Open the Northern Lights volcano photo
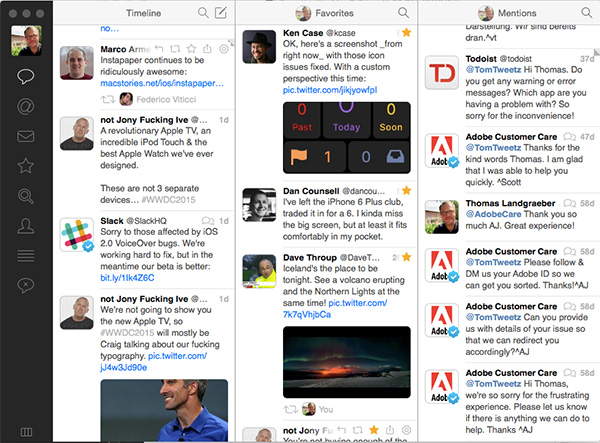This screenshot has width=600, height=443. point(347,362)
